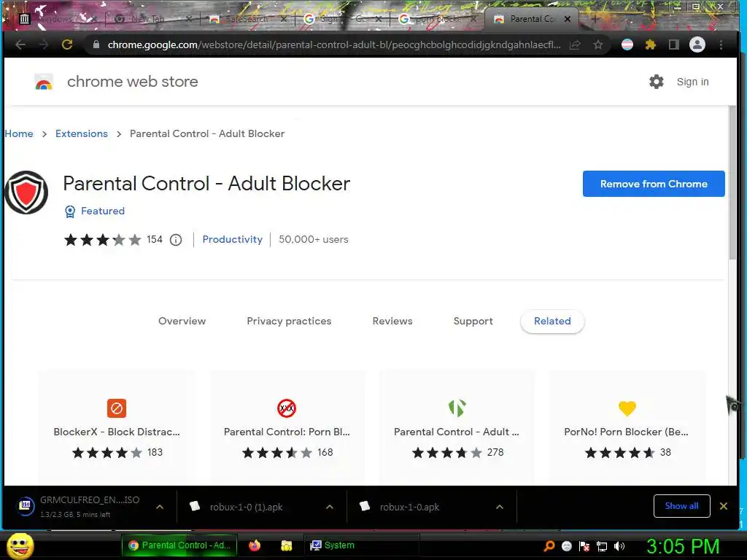Screen dimensions: 747x560
Task: Click the 50,000+ users text
Action: point(314,239)
